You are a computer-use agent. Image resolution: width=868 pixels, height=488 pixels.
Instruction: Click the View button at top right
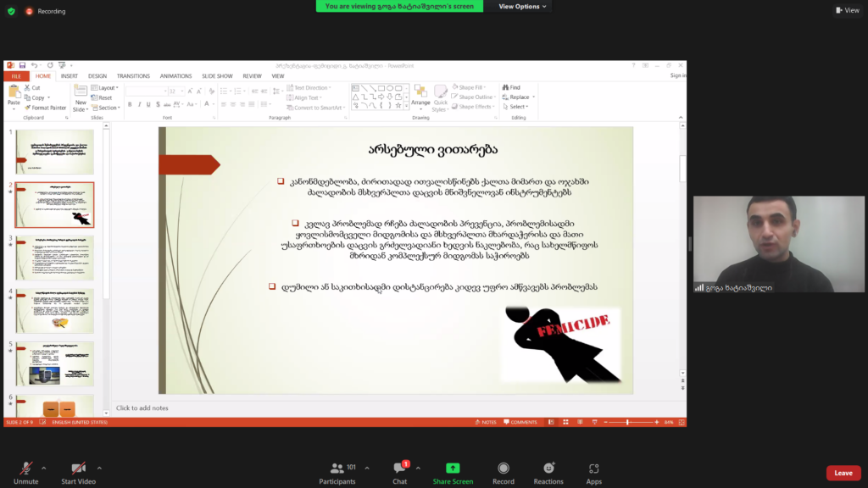[x=847, y=10]
